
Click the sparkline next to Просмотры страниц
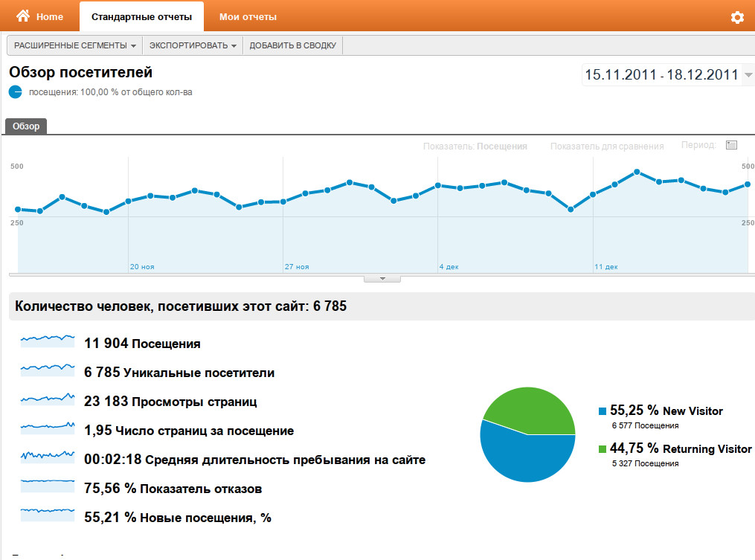point(48,399)
